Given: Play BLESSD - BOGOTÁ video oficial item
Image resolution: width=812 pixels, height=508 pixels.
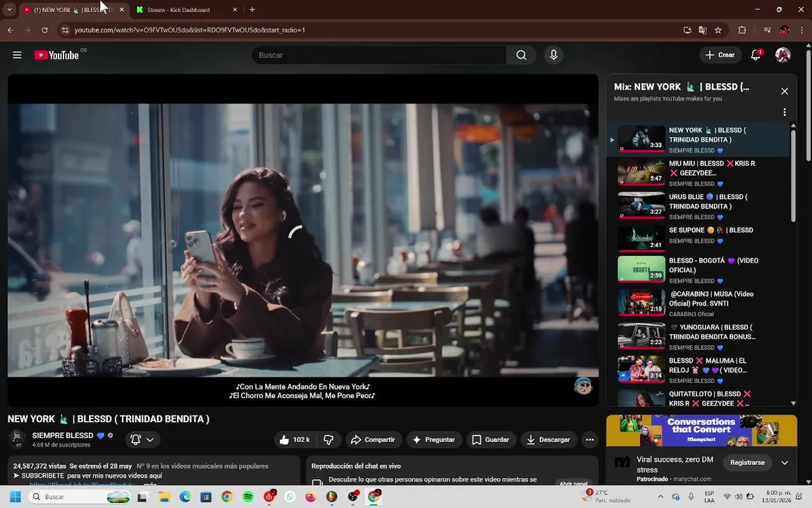Looking at the screenshot, I should [x=699, y=270].
